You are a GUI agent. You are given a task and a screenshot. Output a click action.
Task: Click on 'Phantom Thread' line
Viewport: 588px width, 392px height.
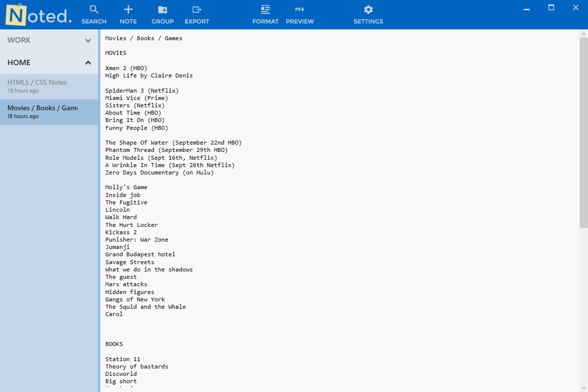pos(167,150)
